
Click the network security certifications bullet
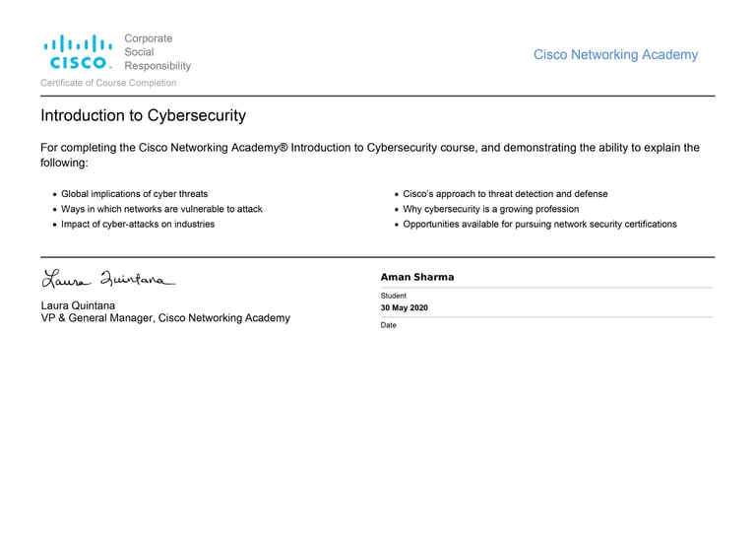click(539, 224)
